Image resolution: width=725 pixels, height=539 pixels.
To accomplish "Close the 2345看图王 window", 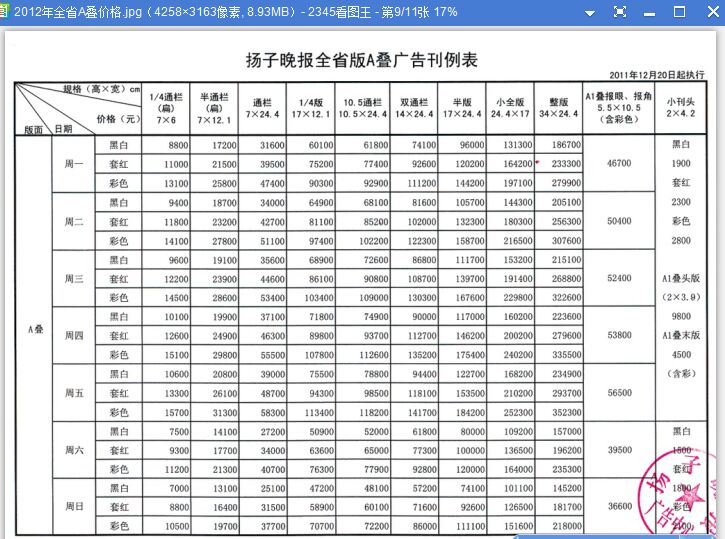I will pos(713,12).
